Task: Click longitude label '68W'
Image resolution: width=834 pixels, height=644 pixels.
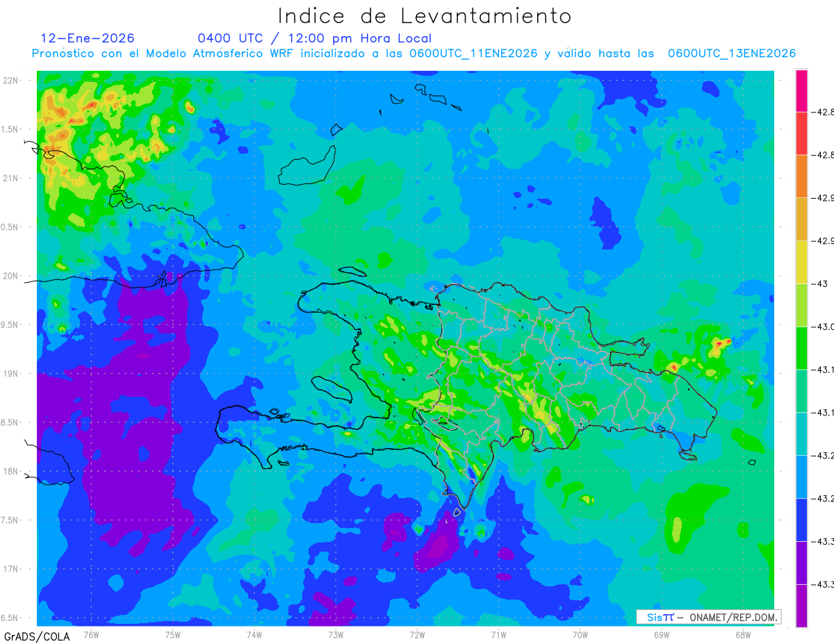Action: click(742, 634)
